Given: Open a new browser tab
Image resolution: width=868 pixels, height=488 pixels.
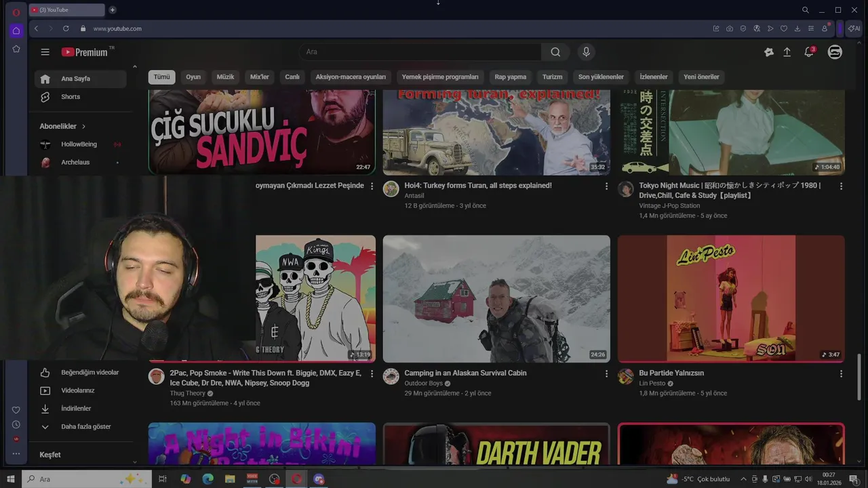Looking at the screenshot, I should tap(113, 9).
